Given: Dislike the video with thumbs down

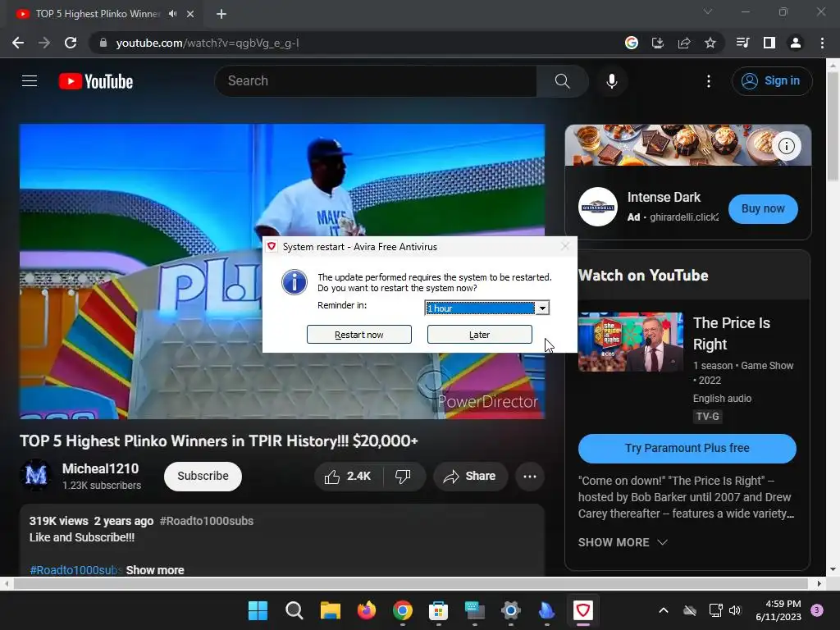Looking at the screenshot, I should click(403, 476).
